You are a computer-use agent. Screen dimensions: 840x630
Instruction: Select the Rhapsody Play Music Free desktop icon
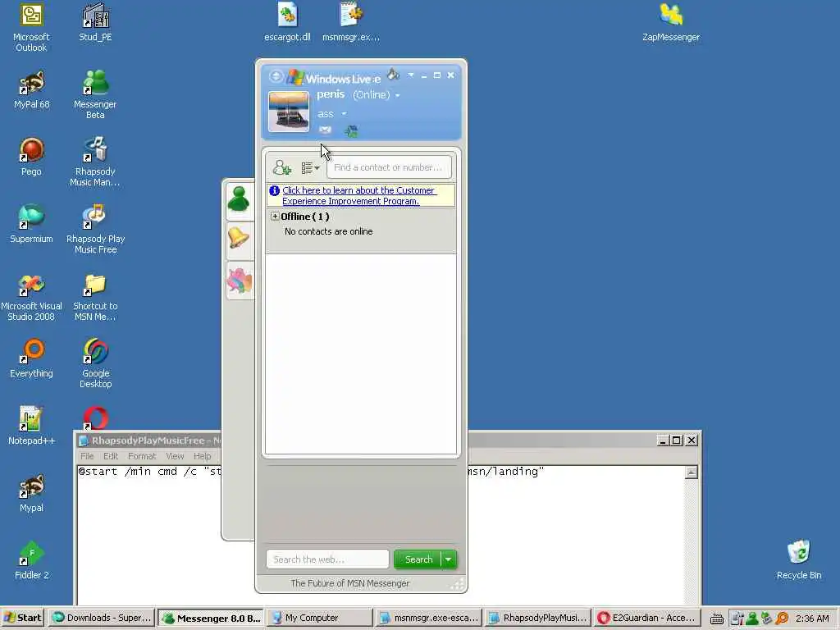pos(95,230)
